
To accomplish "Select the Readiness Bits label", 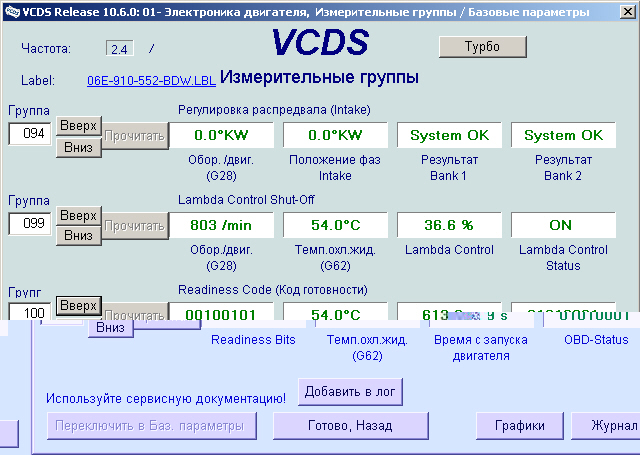I will tap(253, 340).
